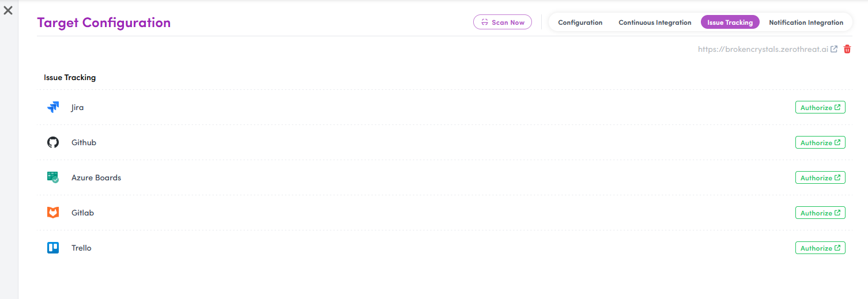Image resolution: width=868 pixels, height=299 pixels.
Task: Start a scan with Scan Now
Action: pos(502,22)
